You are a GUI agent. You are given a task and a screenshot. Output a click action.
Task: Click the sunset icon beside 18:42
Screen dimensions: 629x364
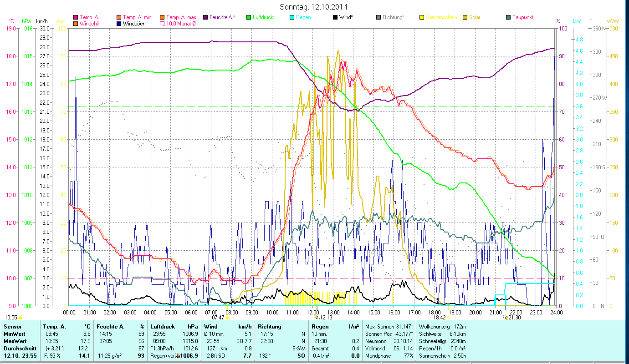coord(449,318)
